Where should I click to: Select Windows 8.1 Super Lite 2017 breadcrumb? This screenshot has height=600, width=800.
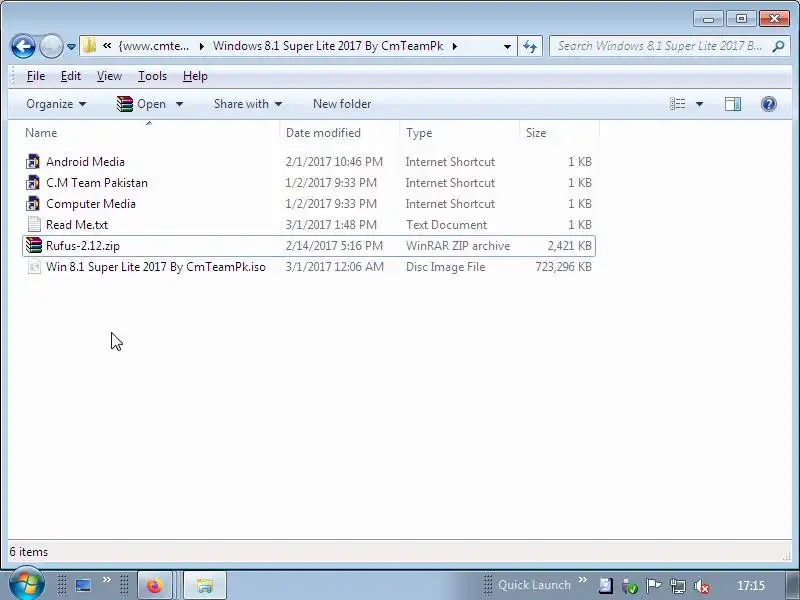(328, 46)
